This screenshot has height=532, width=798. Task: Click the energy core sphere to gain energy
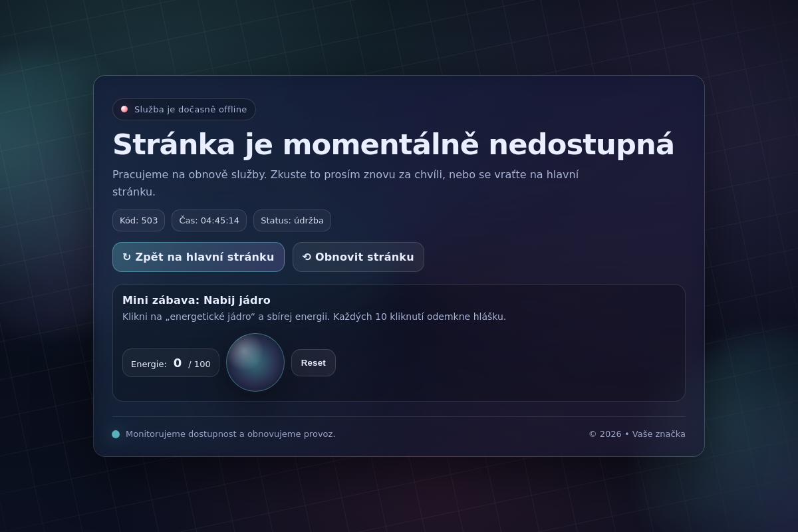pyautogui.click(x=255, y=362)
